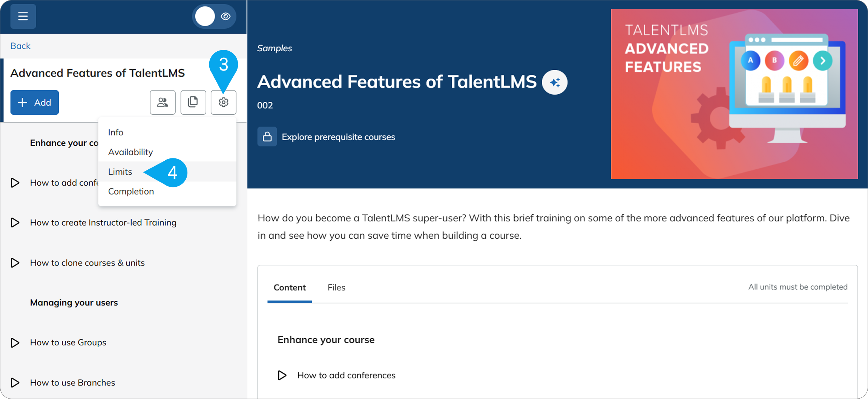
Task: Click play icon for Instructor-led Training unit
Action: click(x=15, y=223)
